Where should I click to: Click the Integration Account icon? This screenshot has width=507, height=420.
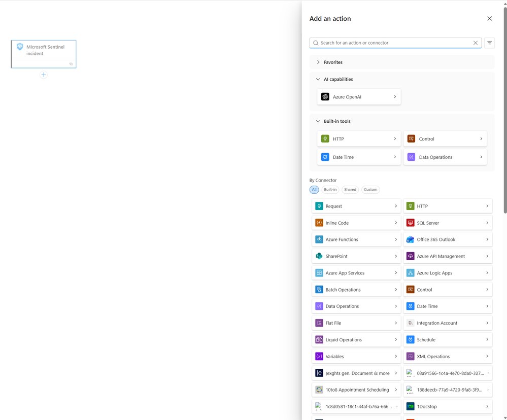[411, 323]
